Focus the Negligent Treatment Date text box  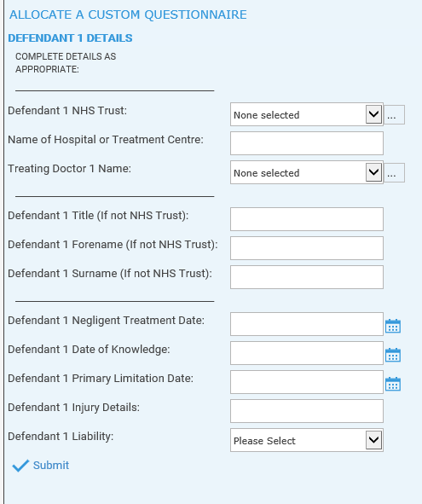307,324
